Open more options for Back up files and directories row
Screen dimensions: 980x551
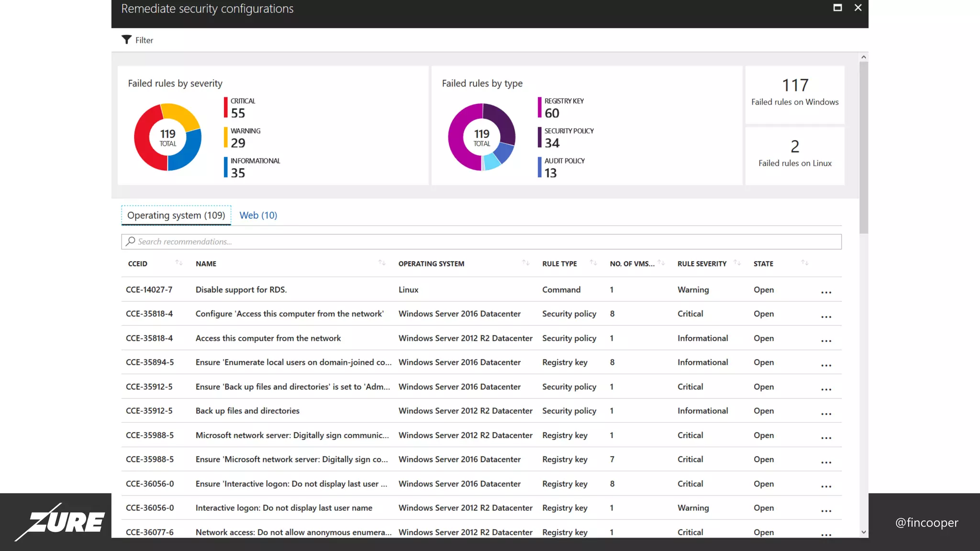click(826, 413)
